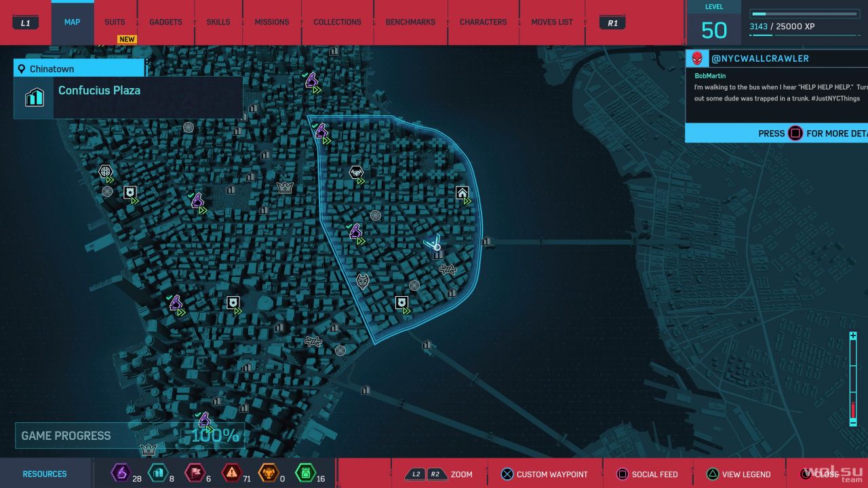
Task: Click the cross button icon for Custom Waypoint
Action: [507, 474]
